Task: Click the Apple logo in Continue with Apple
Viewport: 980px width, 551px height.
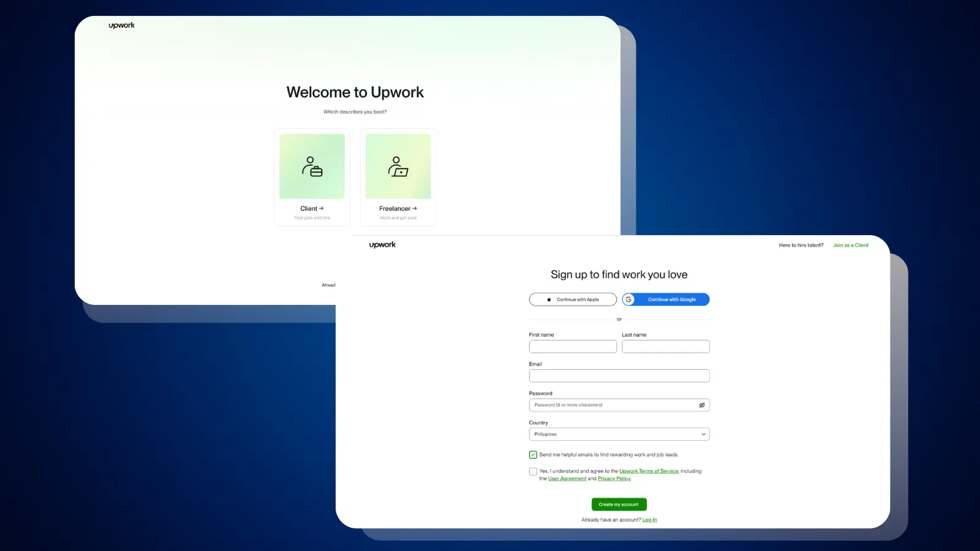Action: [x=549, y=299]
